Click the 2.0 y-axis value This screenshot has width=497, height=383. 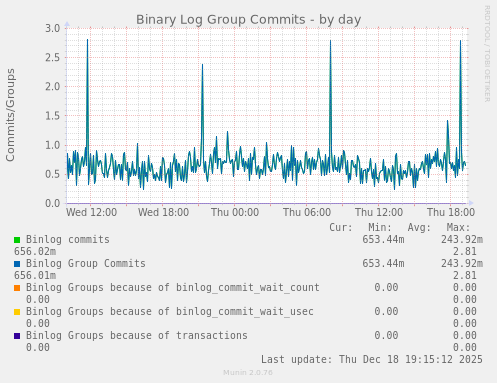[x=53, y=87]
